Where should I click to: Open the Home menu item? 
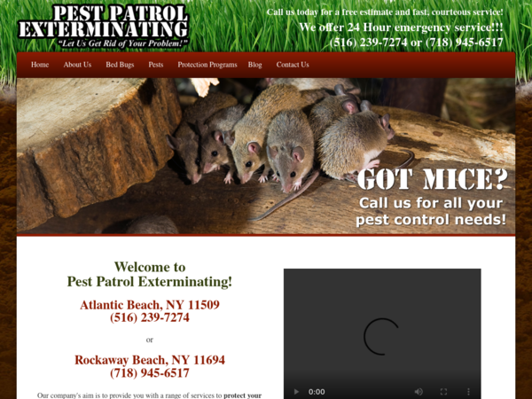click(40, 65)
